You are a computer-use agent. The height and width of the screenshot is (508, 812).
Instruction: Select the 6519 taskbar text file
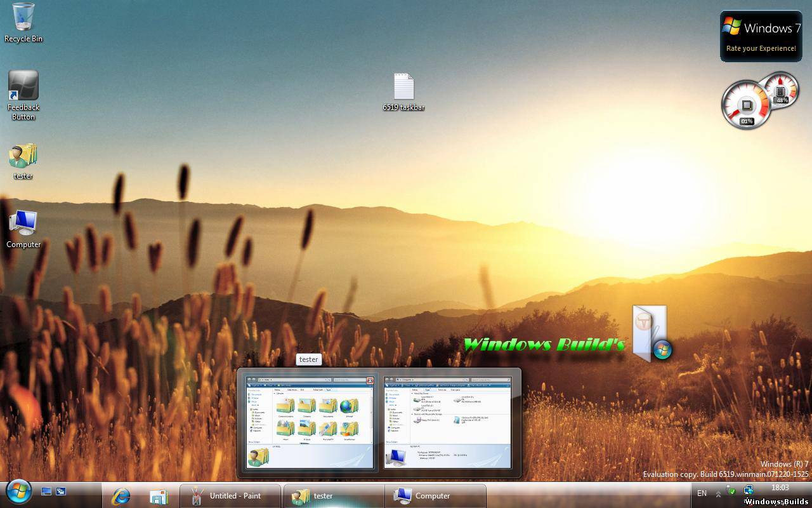coord(404,92)
